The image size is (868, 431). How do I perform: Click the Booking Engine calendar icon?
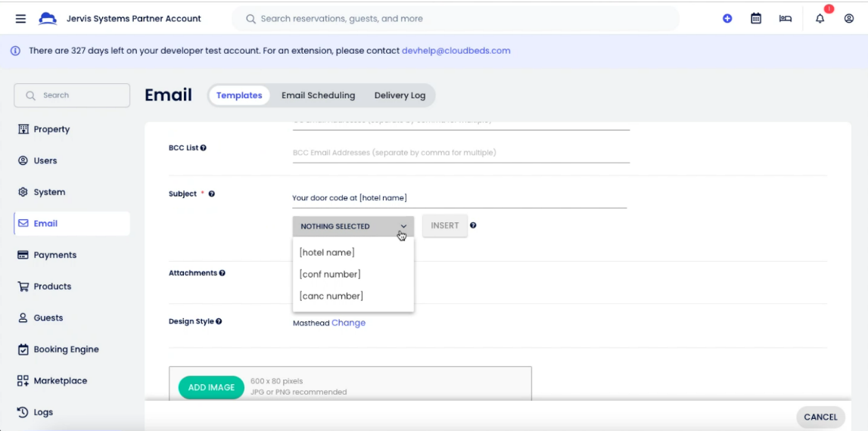[23, 349]
